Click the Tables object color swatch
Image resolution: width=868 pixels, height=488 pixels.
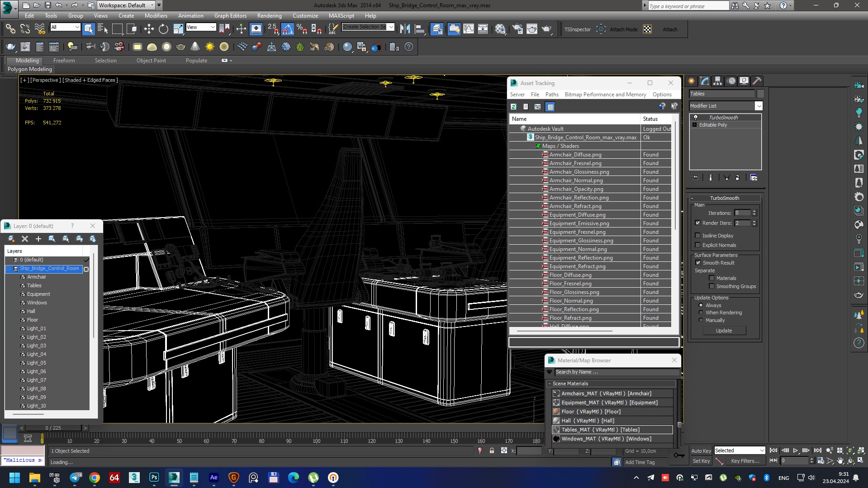760,94
